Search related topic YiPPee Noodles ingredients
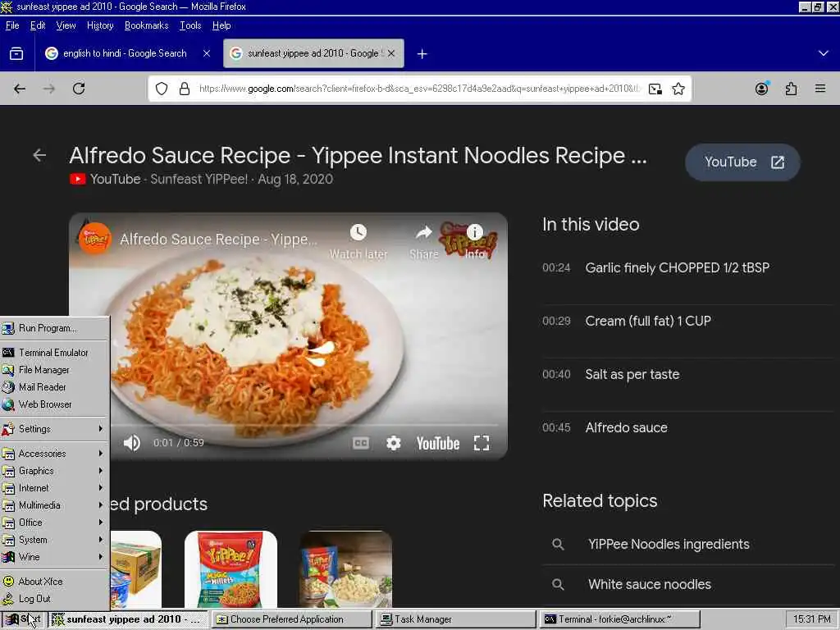This screenshot has height=630, width=840. (x=669, y=545)
